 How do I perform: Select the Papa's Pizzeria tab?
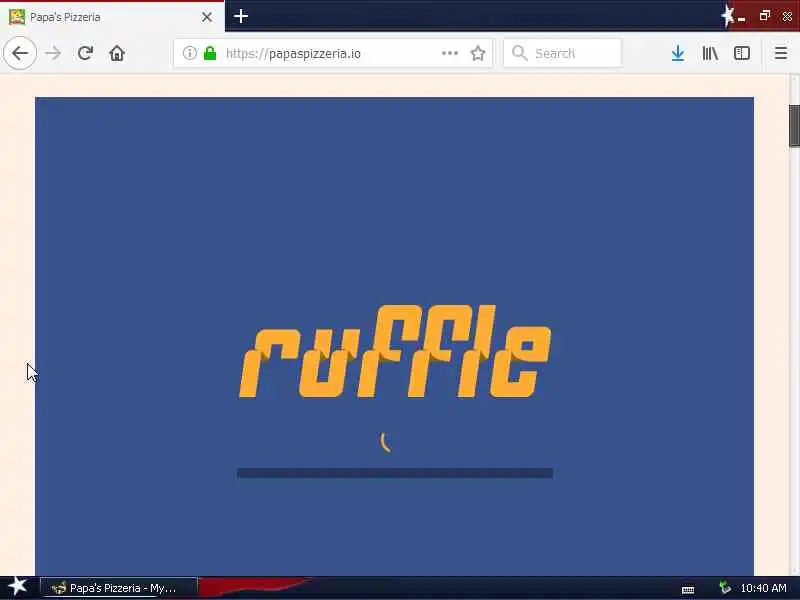click(x=112, y=17)
